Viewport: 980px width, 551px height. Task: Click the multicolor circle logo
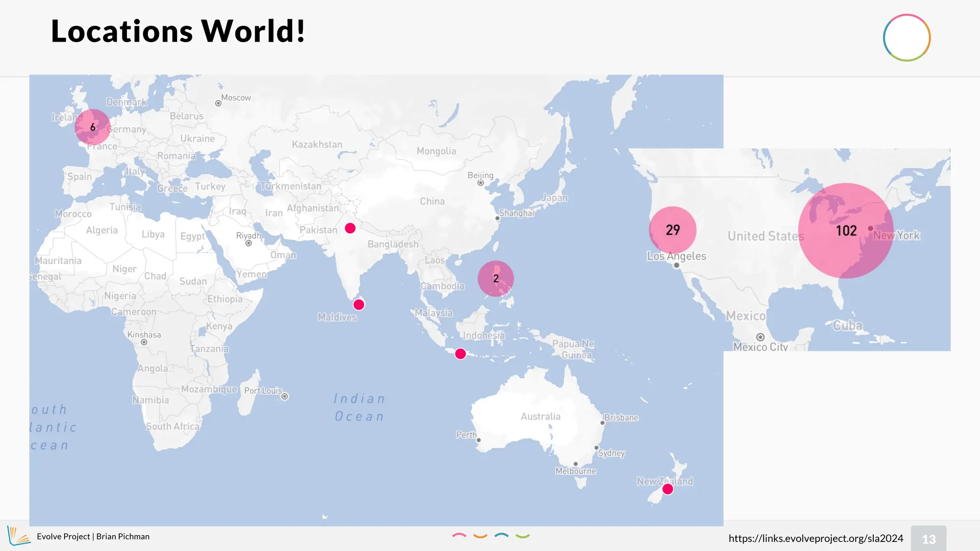907,38
